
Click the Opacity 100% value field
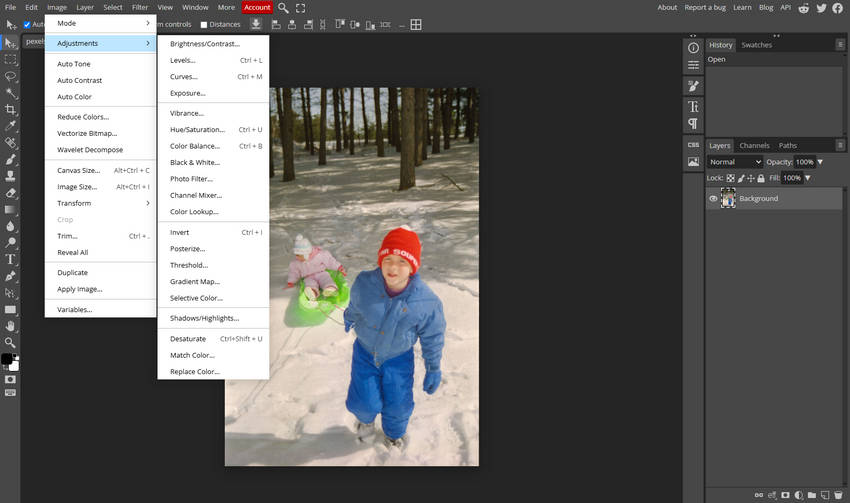point(804,162)
